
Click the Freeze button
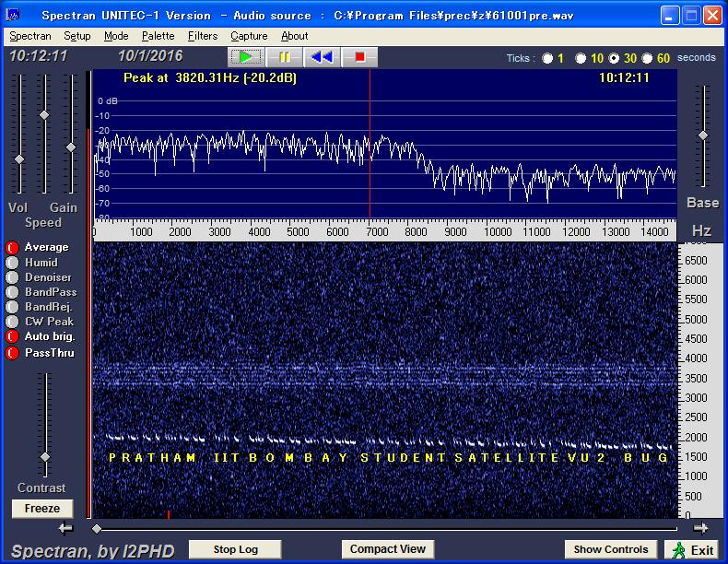click(x=42, y=509)
